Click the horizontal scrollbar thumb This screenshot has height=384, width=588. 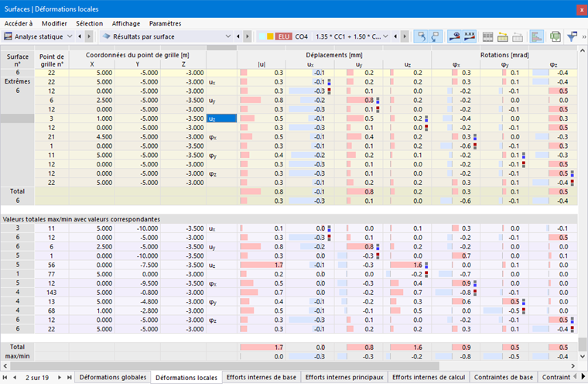(x=224, y=365)
